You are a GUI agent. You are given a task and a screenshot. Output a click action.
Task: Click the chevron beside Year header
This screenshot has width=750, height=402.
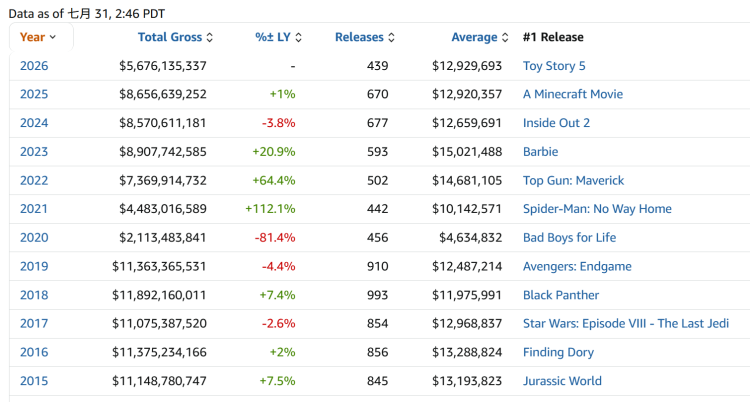pyautogui.click(x=53, y=37)
